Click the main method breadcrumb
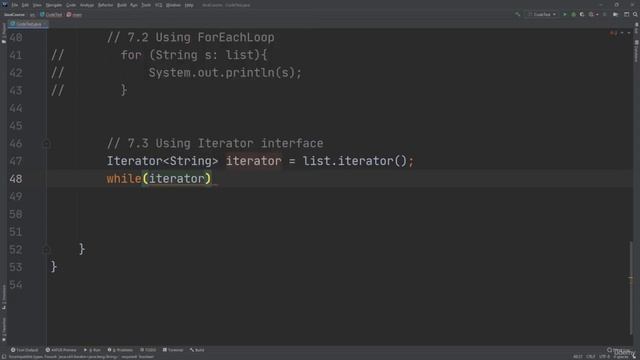This screenshot has width=640, height=360. click(74, 15)
